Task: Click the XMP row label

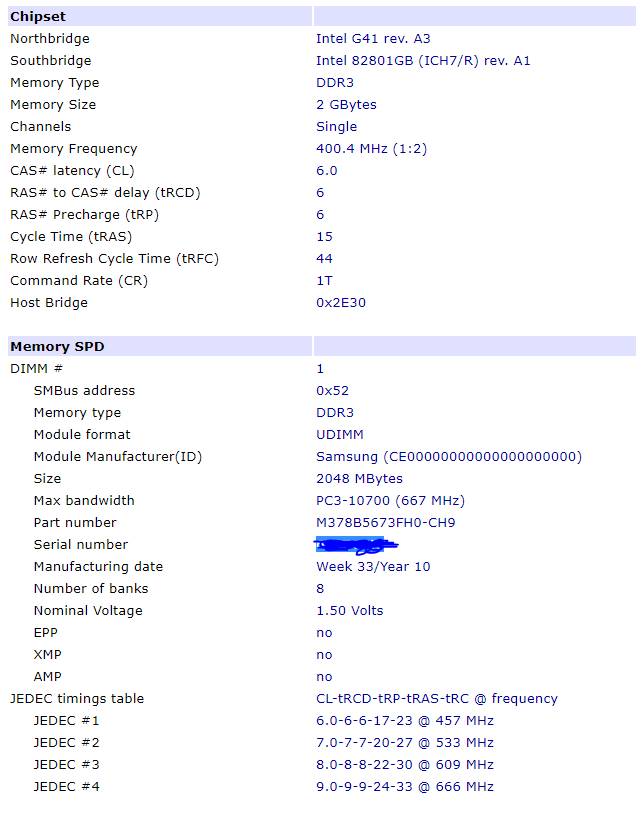Action: 47,654
